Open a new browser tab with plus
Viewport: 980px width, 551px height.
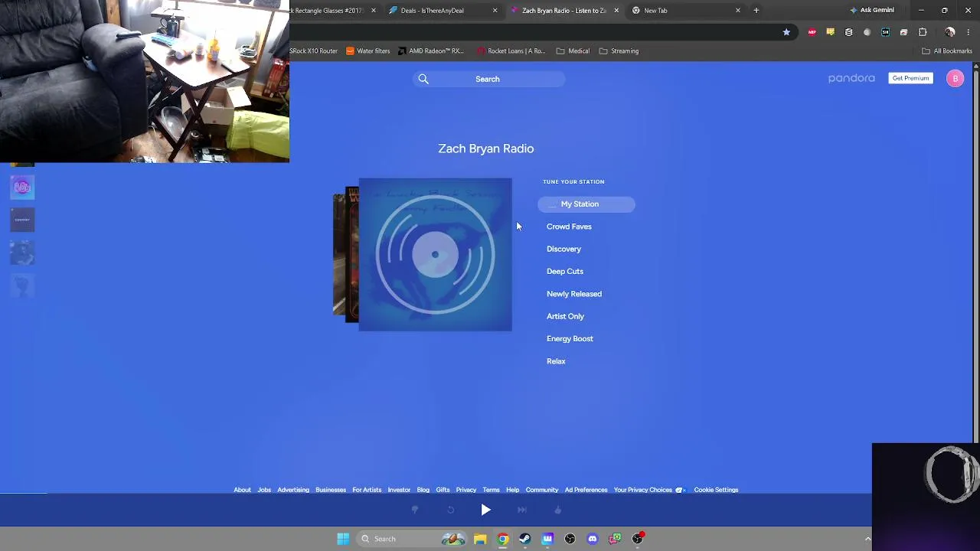click(756, 11)
